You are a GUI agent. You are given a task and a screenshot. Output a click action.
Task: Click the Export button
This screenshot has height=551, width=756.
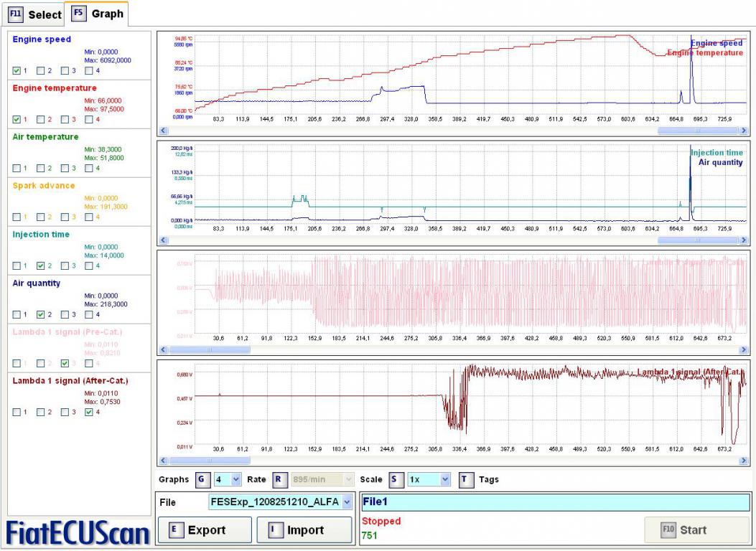click(x=205, y=529)
